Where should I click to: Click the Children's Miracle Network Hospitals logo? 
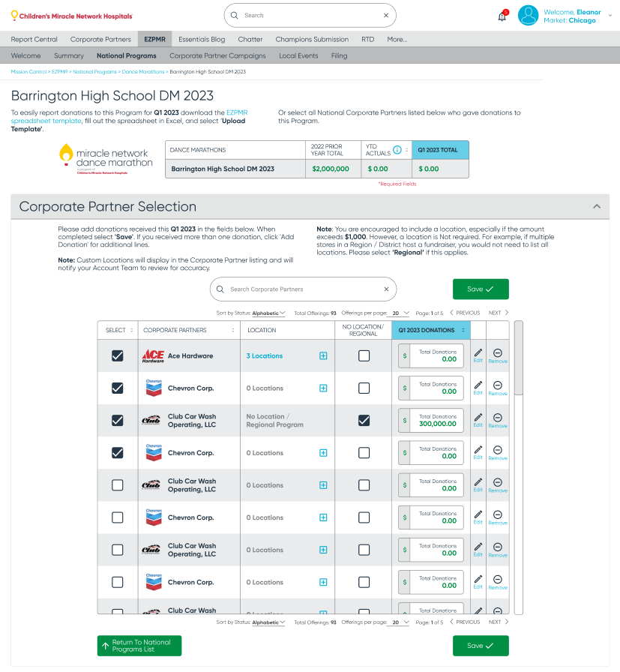coord(71,16)
